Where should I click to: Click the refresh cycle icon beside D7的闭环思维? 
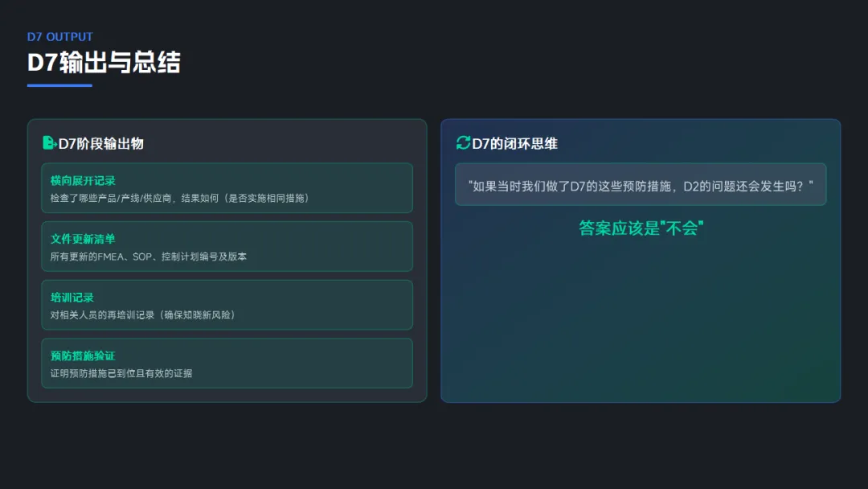click(x=463, y=143)
